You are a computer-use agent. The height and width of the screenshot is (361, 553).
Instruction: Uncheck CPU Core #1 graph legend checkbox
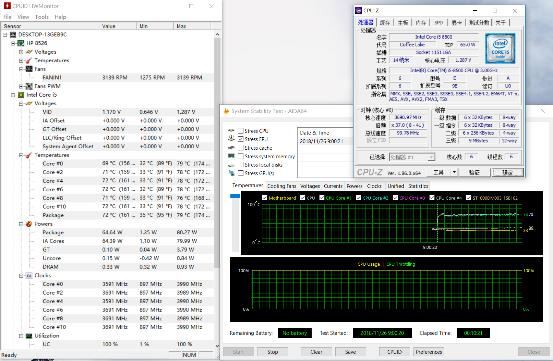(322, 198)
